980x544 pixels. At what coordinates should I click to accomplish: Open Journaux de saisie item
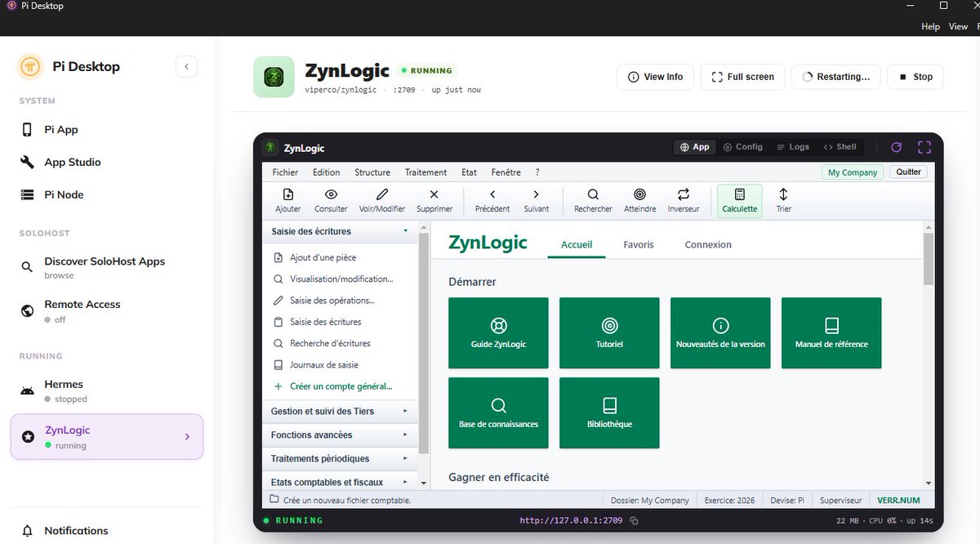point(324,365)
